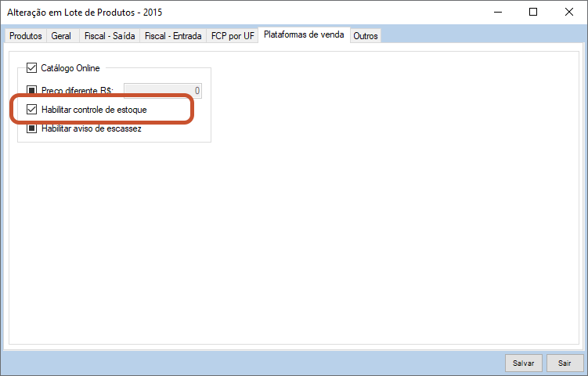Image resolution: width=588 pixels, height=376 pixels.
Task: Exit using the Sair button
Action: (x=565, y=363)
